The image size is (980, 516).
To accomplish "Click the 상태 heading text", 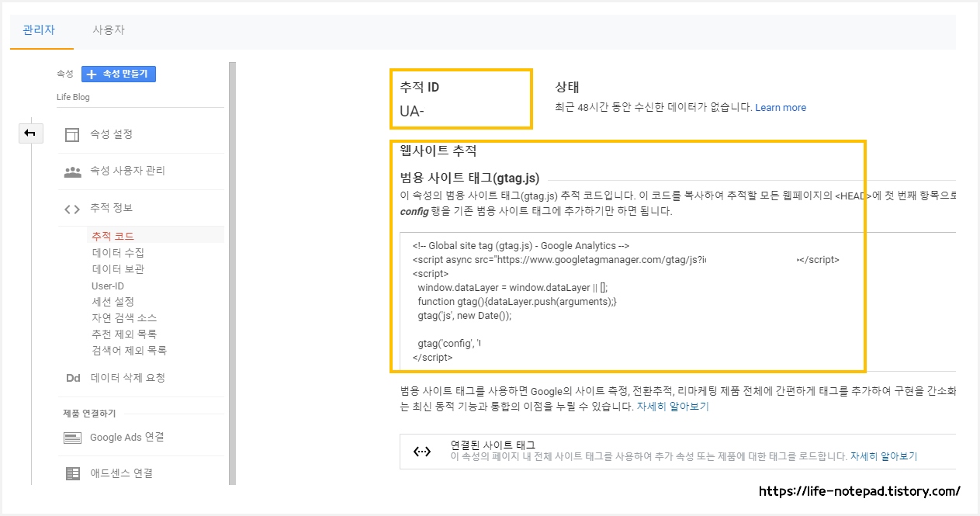I will tap(567, 88).
